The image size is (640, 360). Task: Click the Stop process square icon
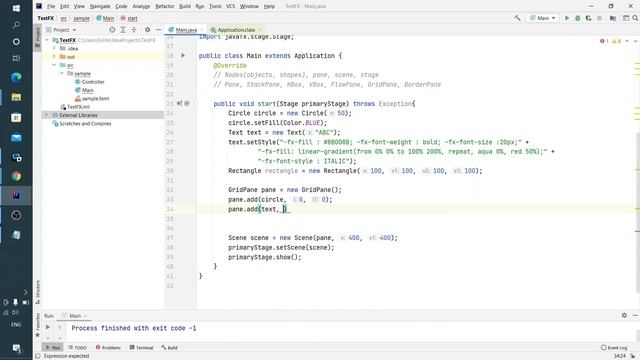599,18
